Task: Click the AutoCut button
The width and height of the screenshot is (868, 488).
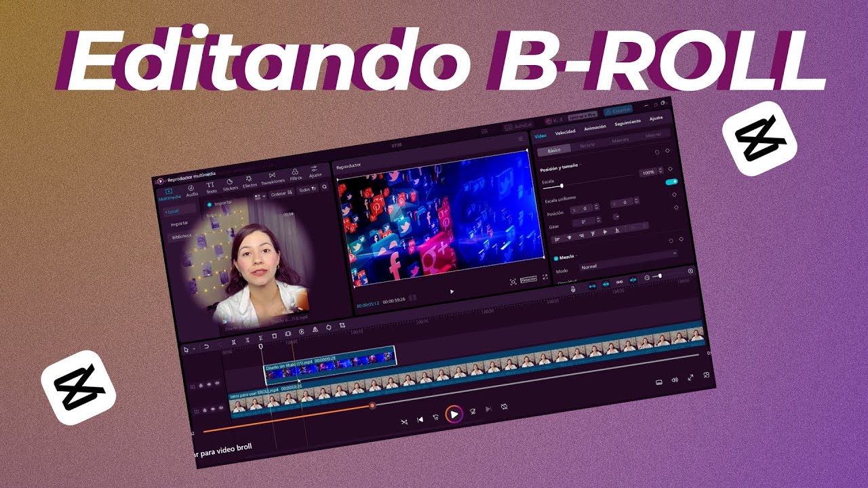Action: point(519,126)
